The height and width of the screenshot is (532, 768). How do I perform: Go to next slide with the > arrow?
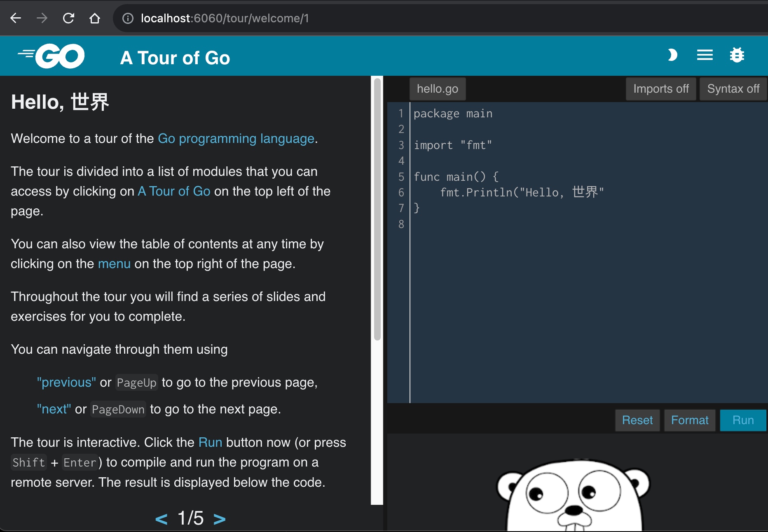(x=219, y=518)
